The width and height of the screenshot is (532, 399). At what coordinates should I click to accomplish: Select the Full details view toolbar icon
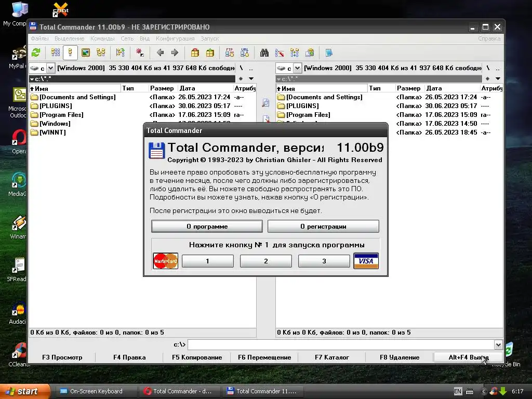coord(70,52)
